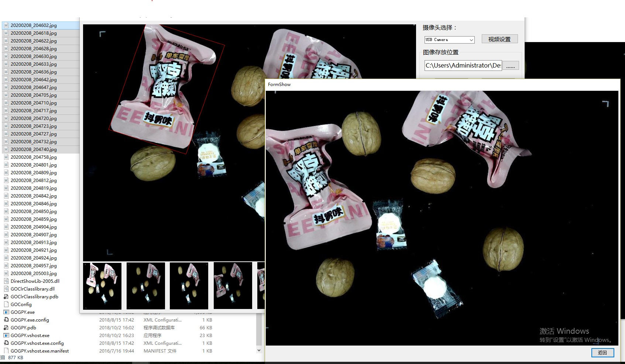Click the '66 KB' size cell
The image size is (625, 364).
pos(206,328)
